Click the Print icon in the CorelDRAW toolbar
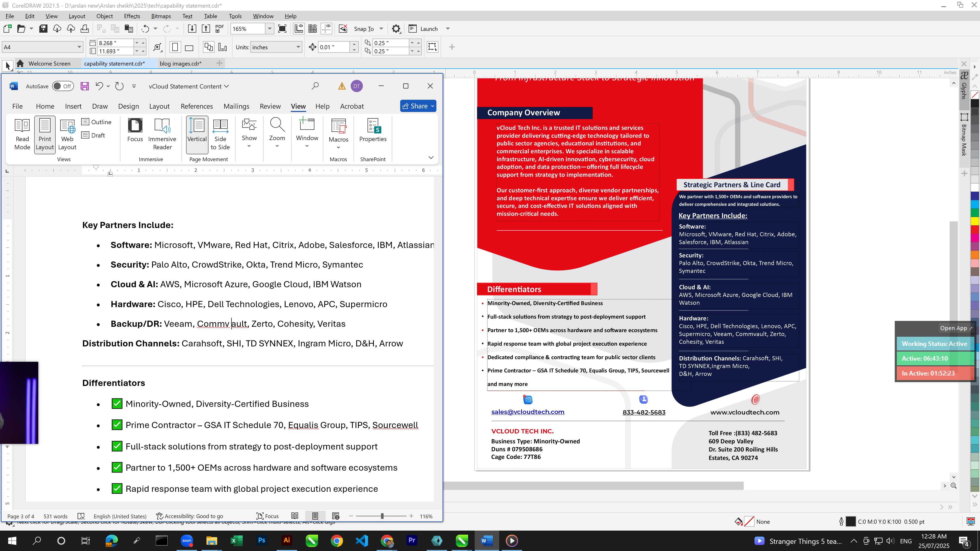The height and width of the screenshot is (551, 980). [x=84, y=29]
